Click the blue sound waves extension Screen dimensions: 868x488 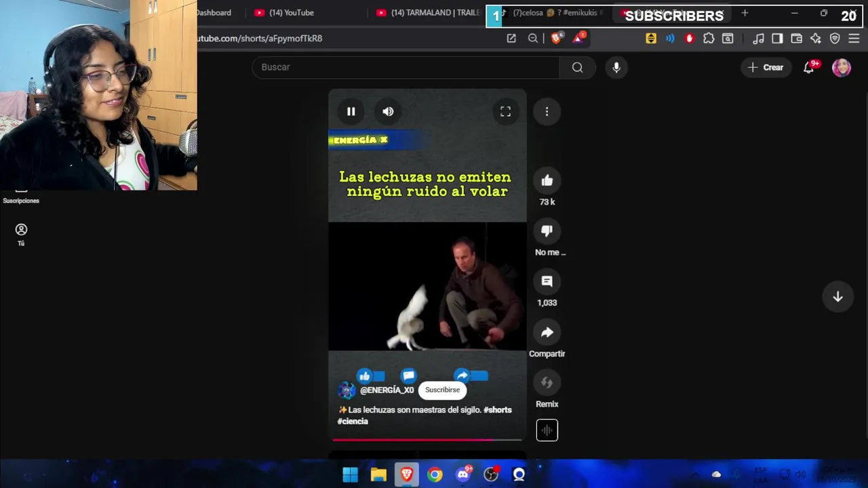point(670,39)
